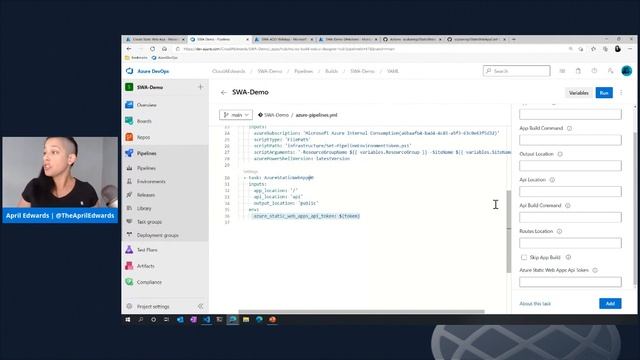The image size is (640, 360).
Task: Click the horizontal scrollbar under the editor
Action: click(361, 311)
